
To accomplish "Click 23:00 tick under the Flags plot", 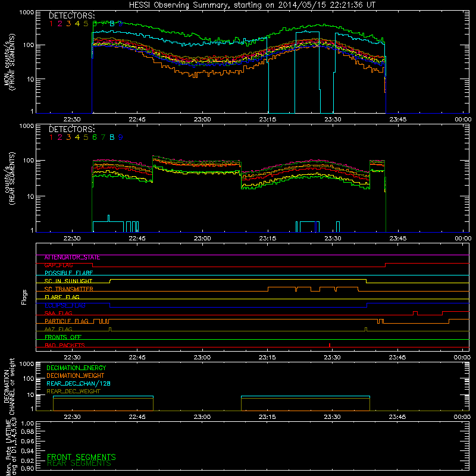I will click(x=202, y=358).
